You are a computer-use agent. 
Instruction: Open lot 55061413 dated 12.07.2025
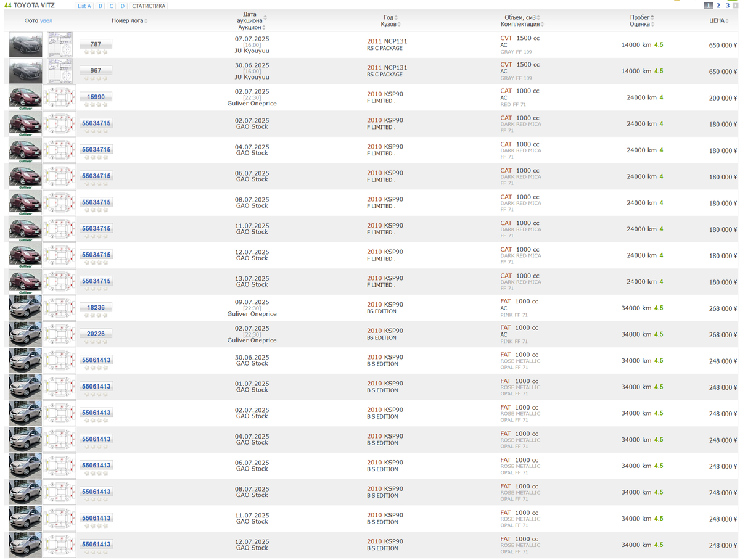click(96, 545)
